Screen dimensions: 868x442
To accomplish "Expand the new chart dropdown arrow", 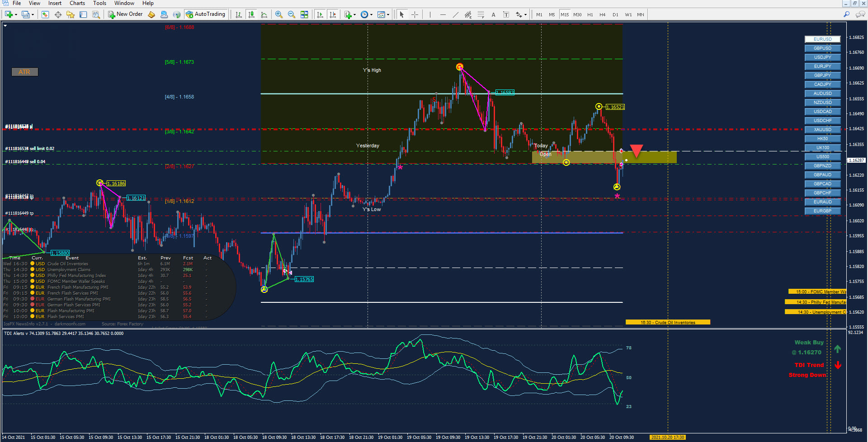I will click(16, 14).
